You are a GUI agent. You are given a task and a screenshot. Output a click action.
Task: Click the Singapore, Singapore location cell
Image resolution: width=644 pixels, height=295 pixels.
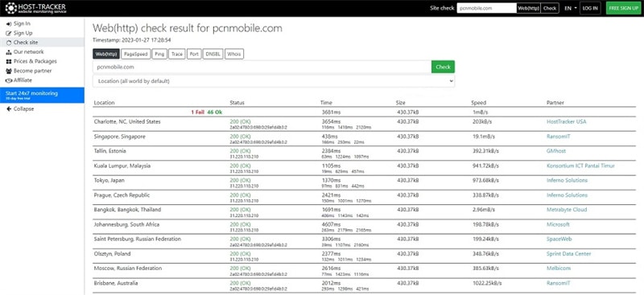tap(119, 137)
